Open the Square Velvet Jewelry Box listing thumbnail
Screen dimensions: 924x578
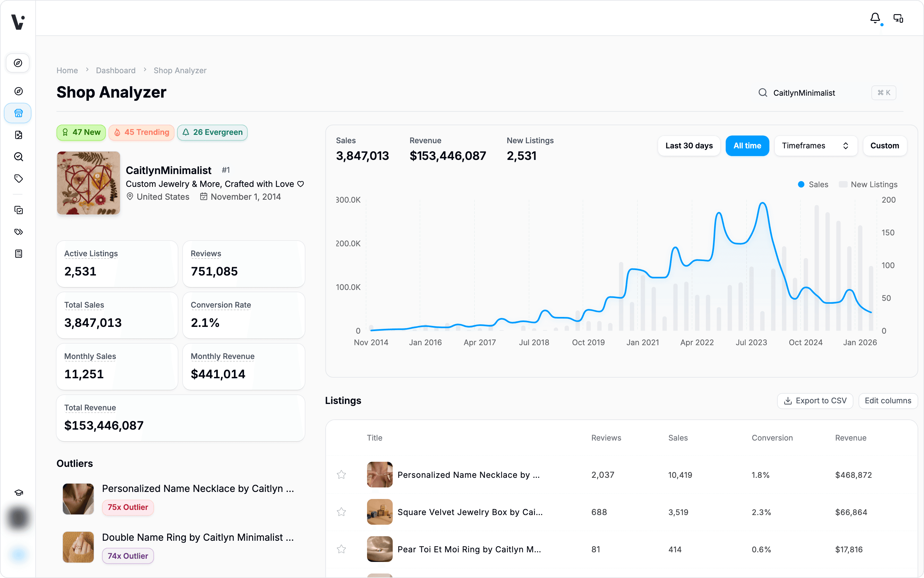point(380,512)
